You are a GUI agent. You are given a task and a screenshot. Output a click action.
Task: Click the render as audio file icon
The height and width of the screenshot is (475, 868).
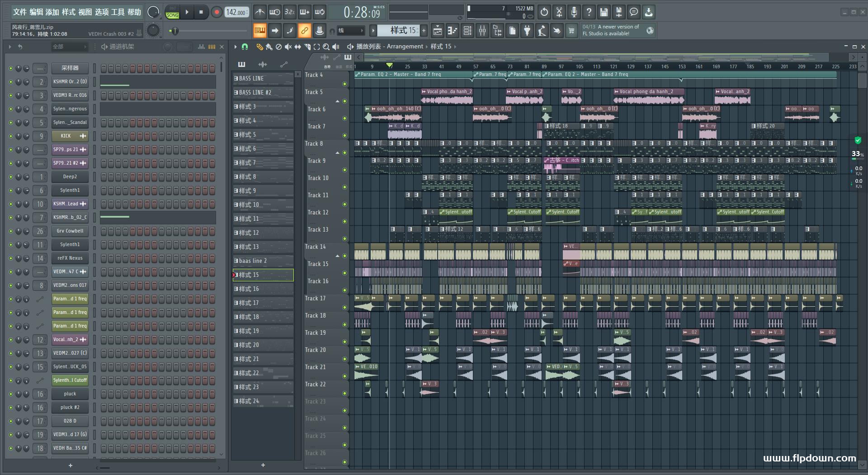(x=619, y=12)
